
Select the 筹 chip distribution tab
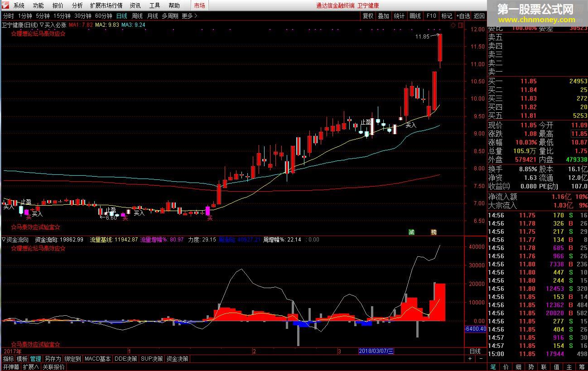[x=582, y=367]
